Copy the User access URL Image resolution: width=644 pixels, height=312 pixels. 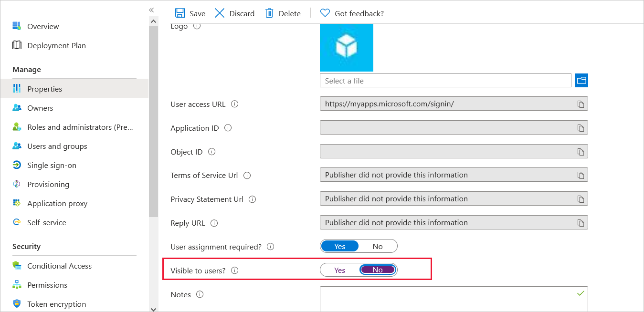[581, 104]
